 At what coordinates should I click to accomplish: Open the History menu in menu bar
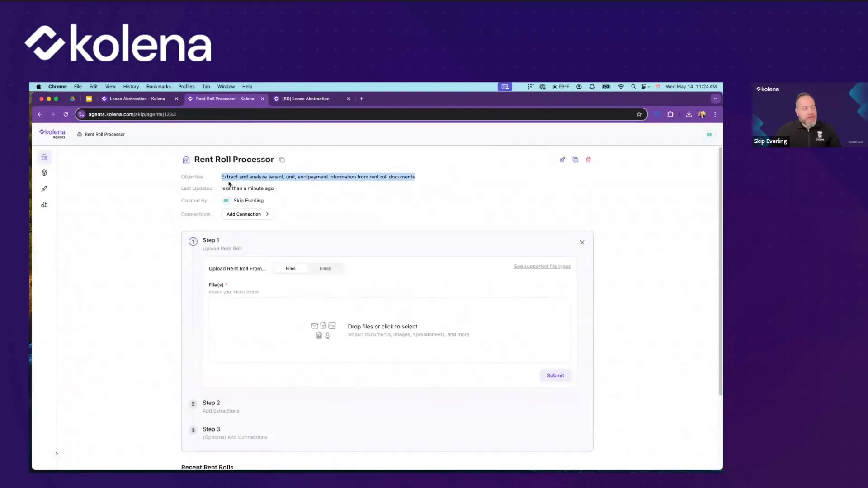pyautogui.click(x=131, y=87)
